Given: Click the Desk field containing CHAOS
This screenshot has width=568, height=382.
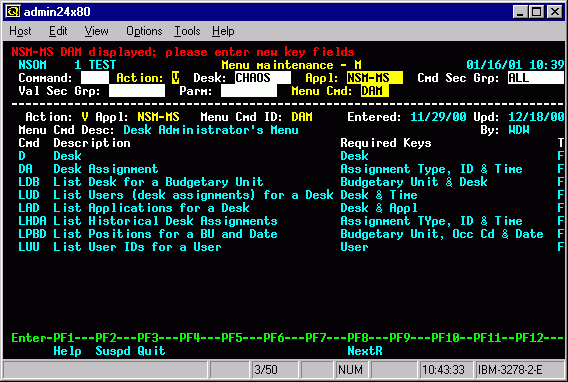Looking at the screenshot, I should [263, 78].
